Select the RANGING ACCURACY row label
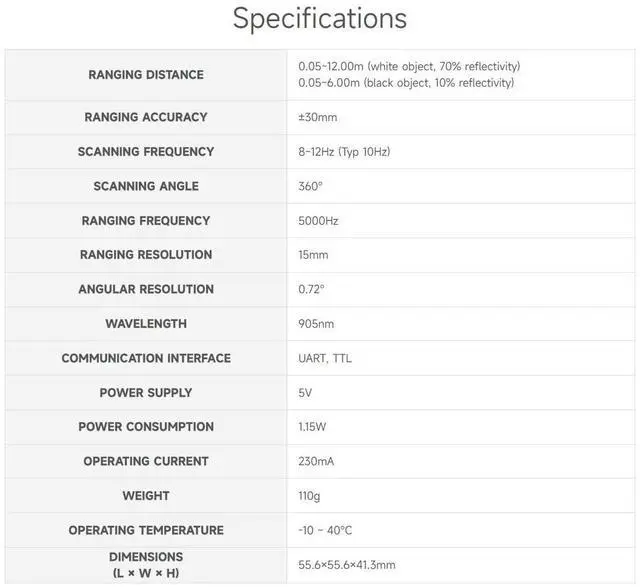This screenshot has height=587, width=640. point(146,117)
